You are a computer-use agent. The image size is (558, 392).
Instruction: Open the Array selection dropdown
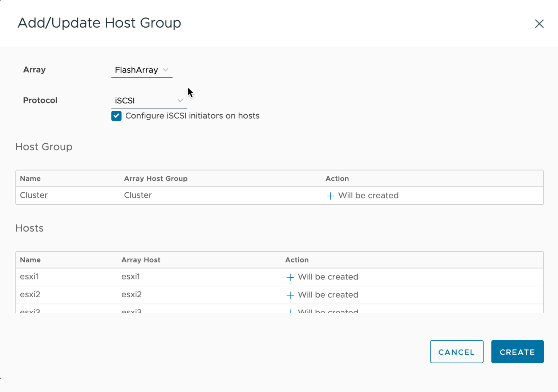(x=142, y=70)
